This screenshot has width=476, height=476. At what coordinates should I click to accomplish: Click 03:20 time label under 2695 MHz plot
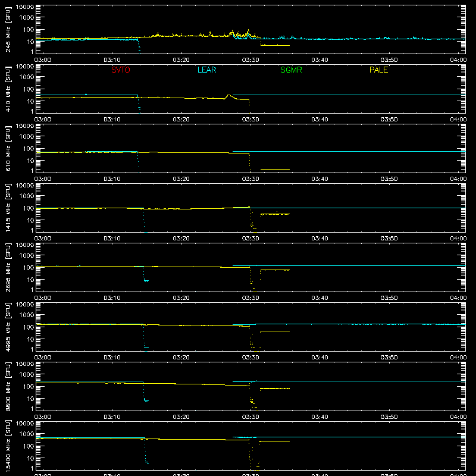tap(181, 298)
